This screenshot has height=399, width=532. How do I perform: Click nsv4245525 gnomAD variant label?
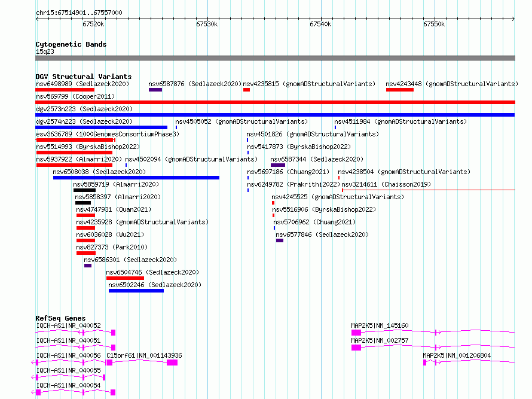click(338, 197)
